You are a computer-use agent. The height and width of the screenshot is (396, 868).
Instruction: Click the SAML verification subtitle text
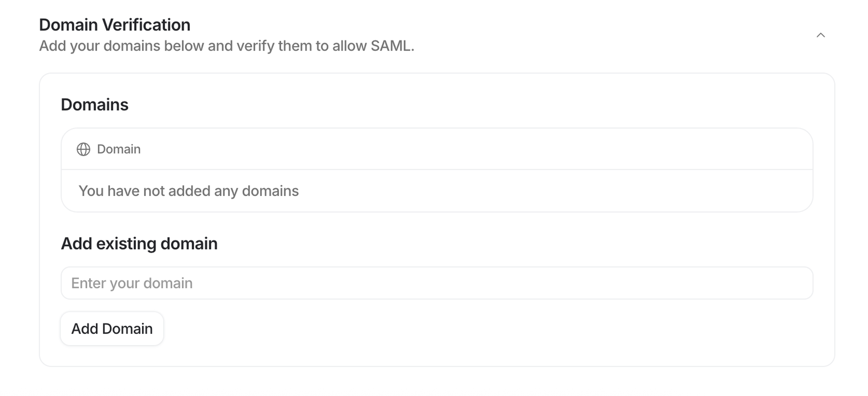pos(226,46)
